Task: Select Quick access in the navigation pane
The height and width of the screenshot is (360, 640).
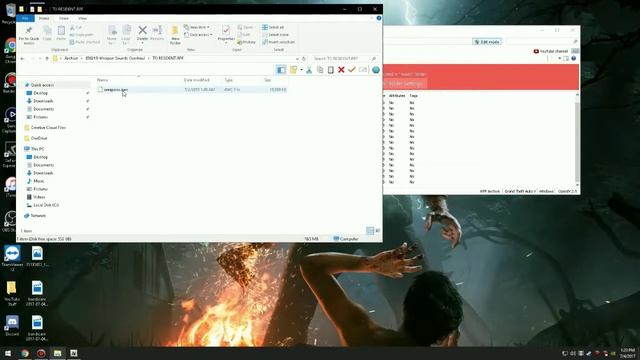Action: tap(42, 85)
